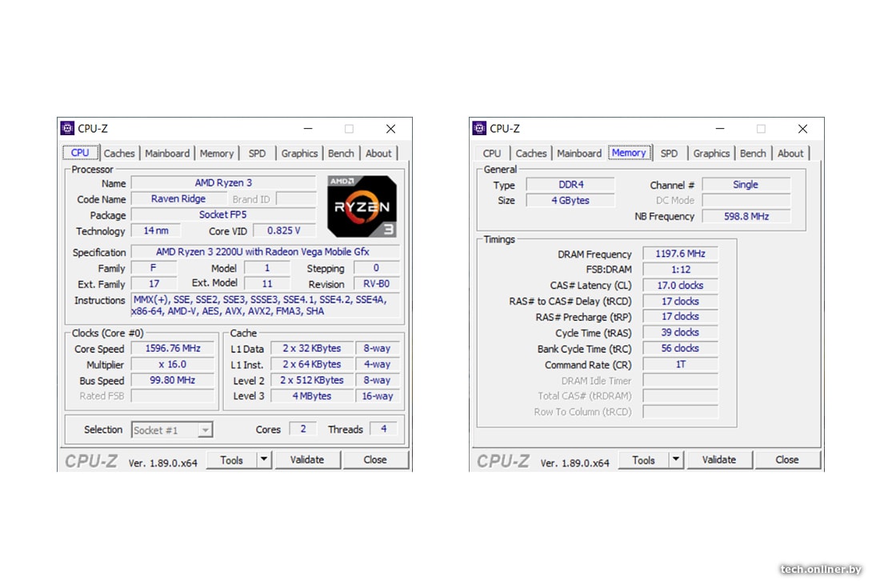Open the SPD tab in right window
880x588 pixels.
coord(669,153)
